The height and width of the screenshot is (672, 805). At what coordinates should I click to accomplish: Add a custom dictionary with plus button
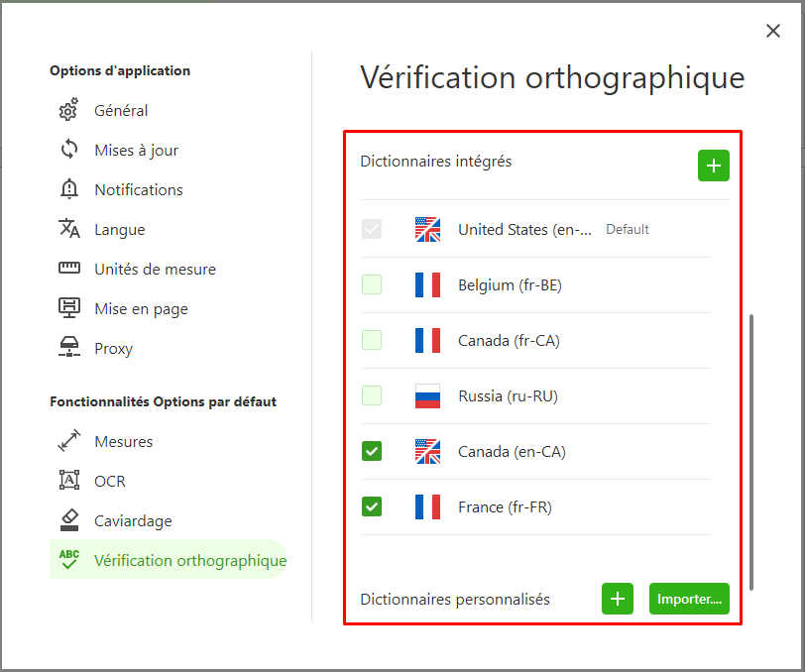click(618, 599)
